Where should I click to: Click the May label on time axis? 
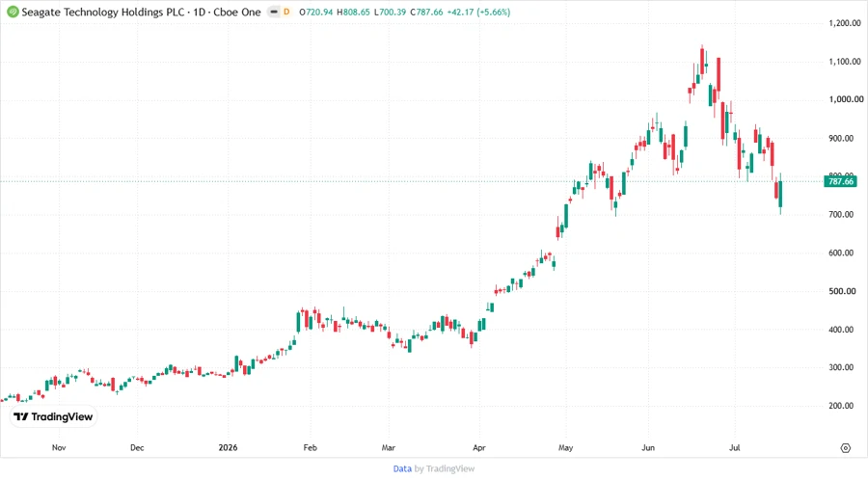pyautogui.click(x=565, y=447)
